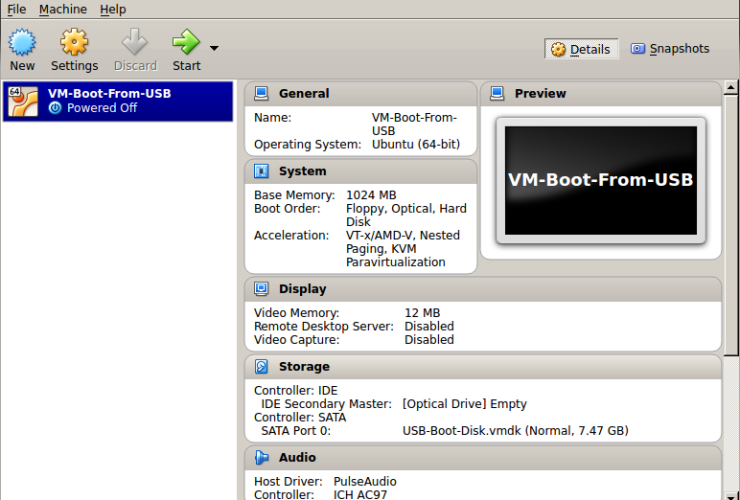Click the System section header title

click(x=302, y=172)
